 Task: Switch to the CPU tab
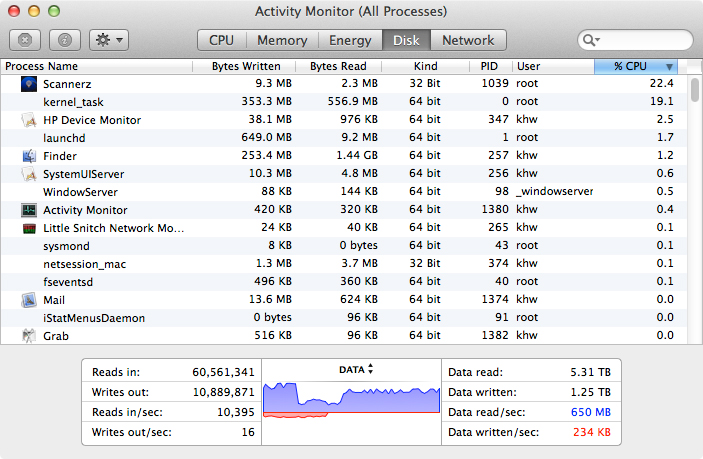coord(221,40)
